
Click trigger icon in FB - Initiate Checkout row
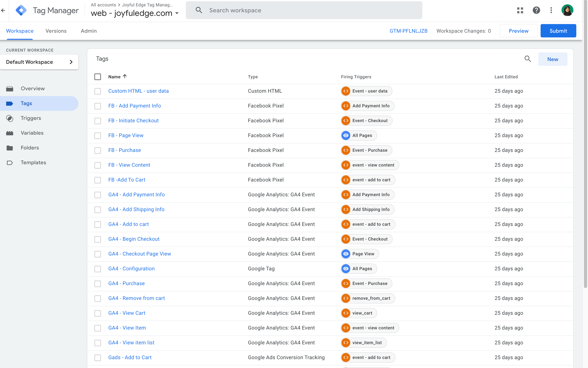[346, 121]
